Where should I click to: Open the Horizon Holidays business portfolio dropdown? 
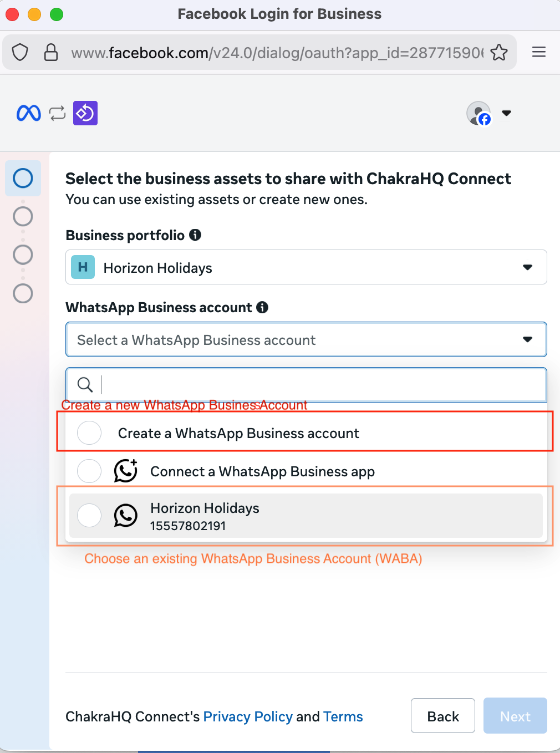306,267
